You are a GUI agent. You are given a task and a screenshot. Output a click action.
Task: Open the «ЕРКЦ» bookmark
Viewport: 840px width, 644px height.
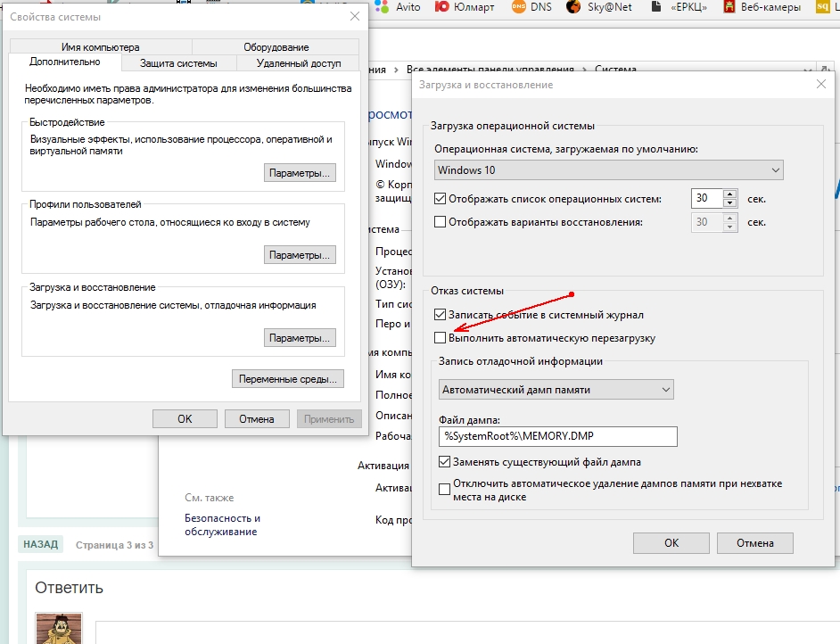679,7
